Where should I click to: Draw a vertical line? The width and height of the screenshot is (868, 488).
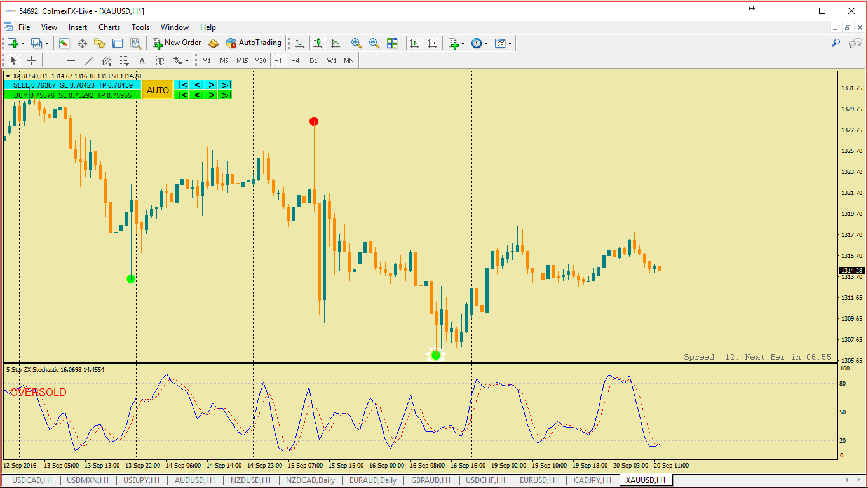point(53,61)
